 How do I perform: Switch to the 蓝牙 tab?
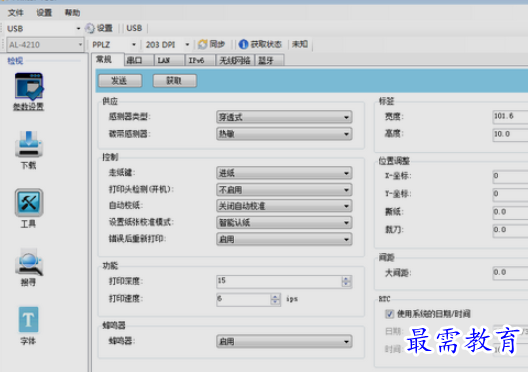(269, 61)
